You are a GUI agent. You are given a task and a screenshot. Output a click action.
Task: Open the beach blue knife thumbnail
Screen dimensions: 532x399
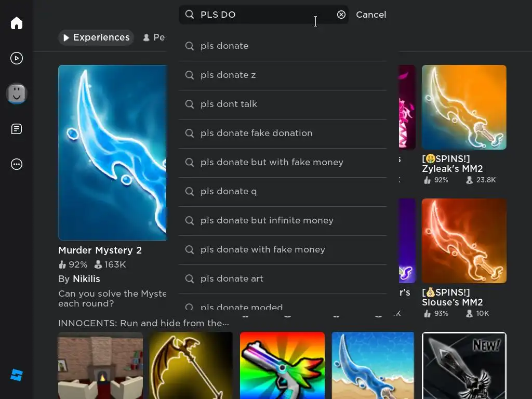pos(373,365)
